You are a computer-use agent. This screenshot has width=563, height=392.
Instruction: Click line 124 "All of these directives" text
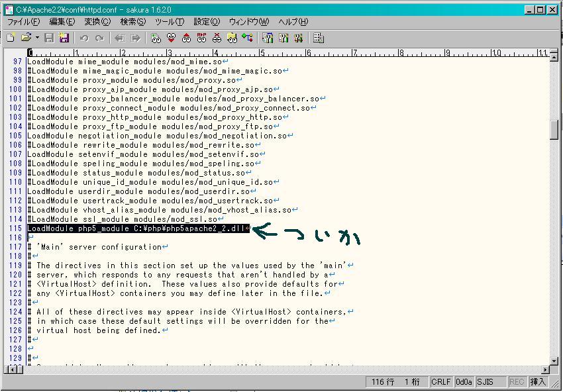191,312
